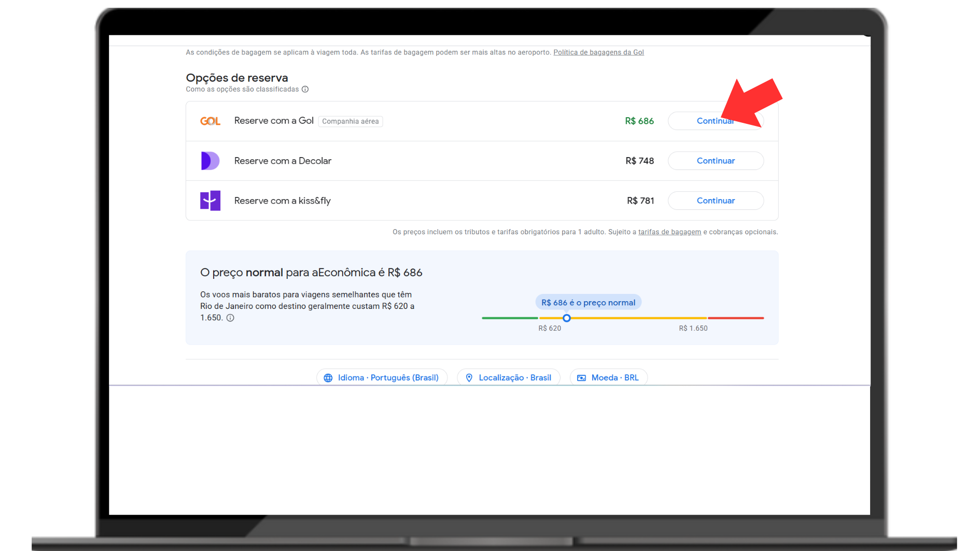This screenshot has width=980, height=551.
Task: Click info icon after price range text
Action: 230,318
